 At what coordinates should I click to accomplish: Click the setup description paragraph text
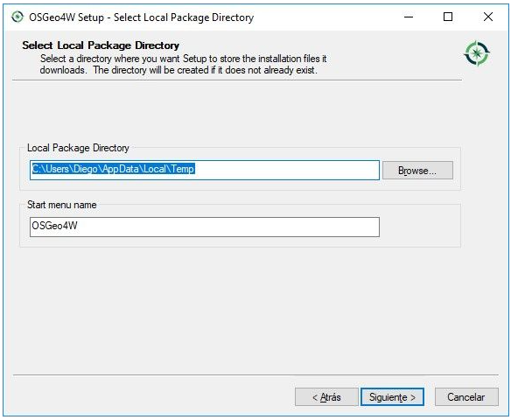(183, 64)
